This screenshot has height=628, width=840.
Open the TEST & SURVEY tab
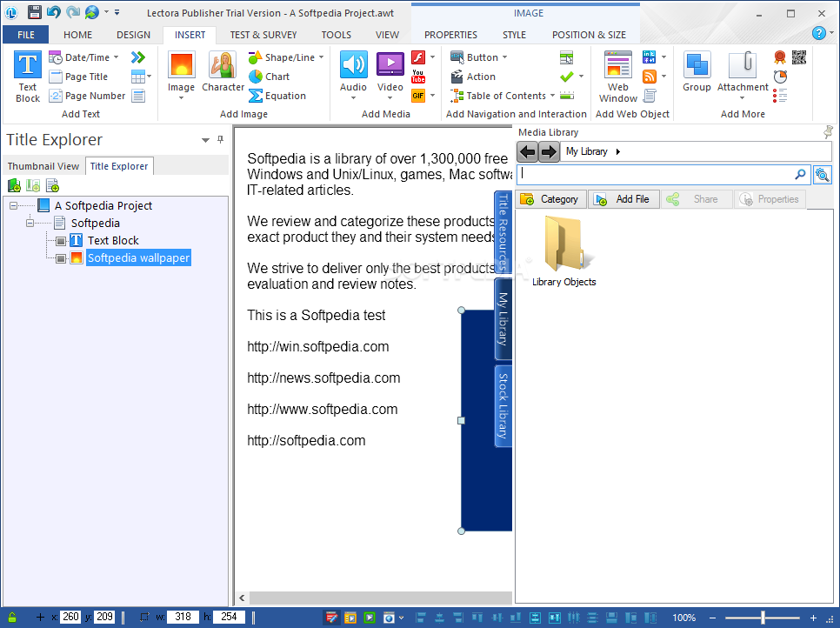(263, 35)
